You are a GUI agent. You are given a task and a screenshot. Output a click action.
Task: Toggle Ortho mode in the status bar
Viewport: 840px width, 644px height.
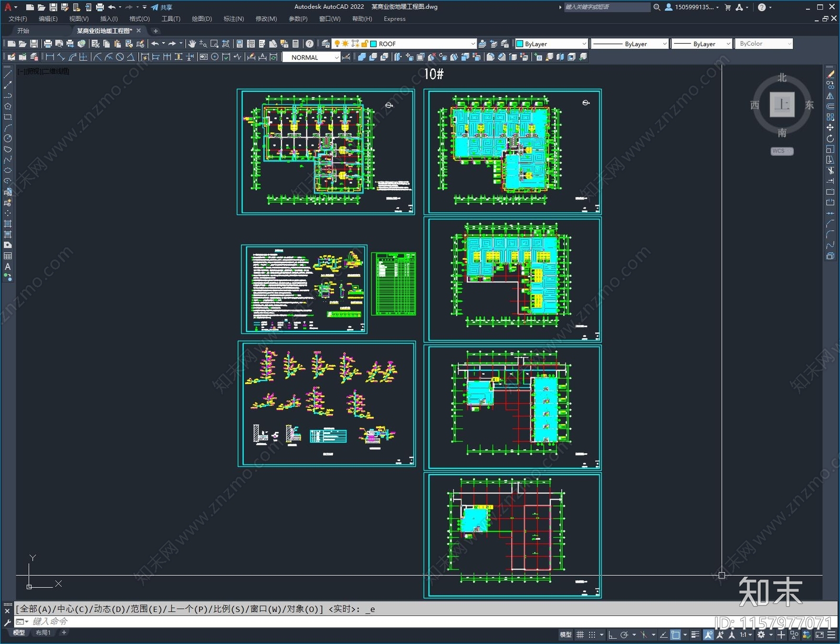(612, 635)
